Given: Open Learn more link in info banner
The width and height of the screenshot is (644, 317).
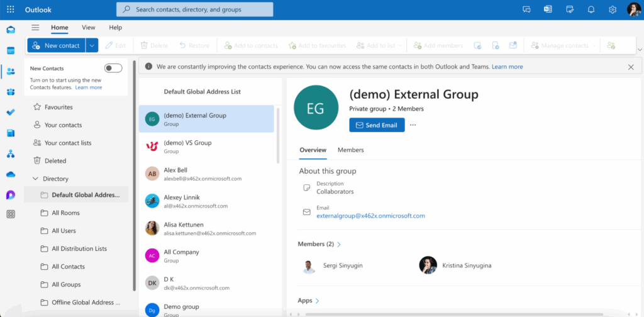Looking at the screenshot, I should 508,67.
